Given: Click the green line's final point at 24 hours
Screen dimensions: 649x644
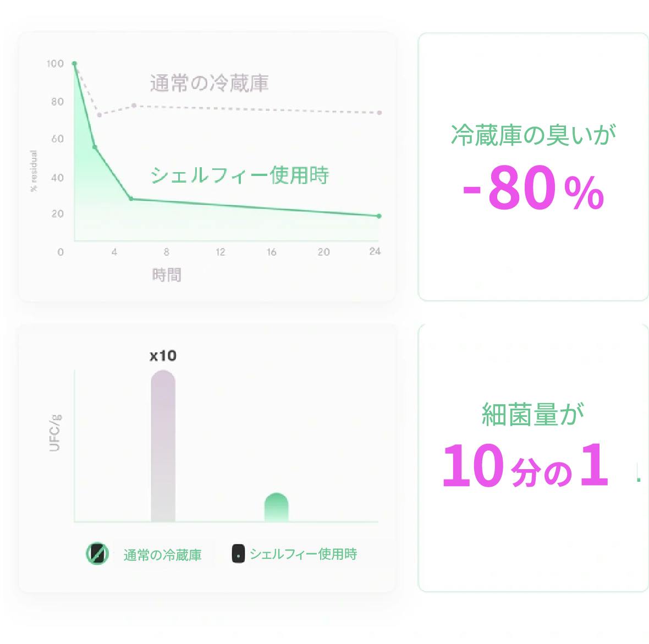Looking at the screenshot, I should point(379,216).
